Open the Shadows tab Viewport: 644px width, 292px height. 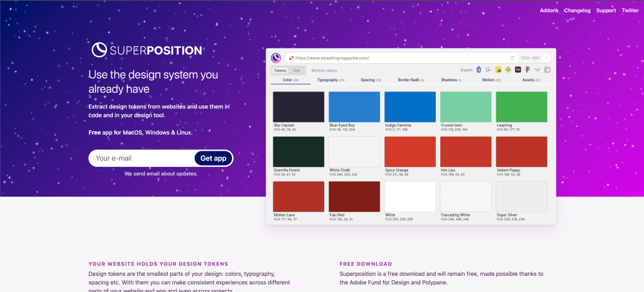point(451,80)
